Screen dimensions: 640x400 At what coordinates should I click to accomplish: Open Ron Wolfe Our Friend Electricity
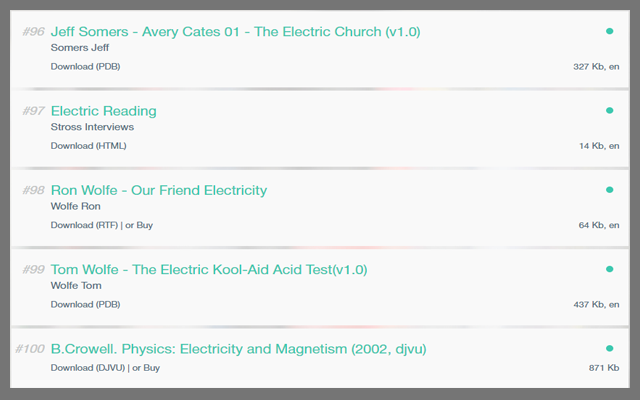pos(158,190)
